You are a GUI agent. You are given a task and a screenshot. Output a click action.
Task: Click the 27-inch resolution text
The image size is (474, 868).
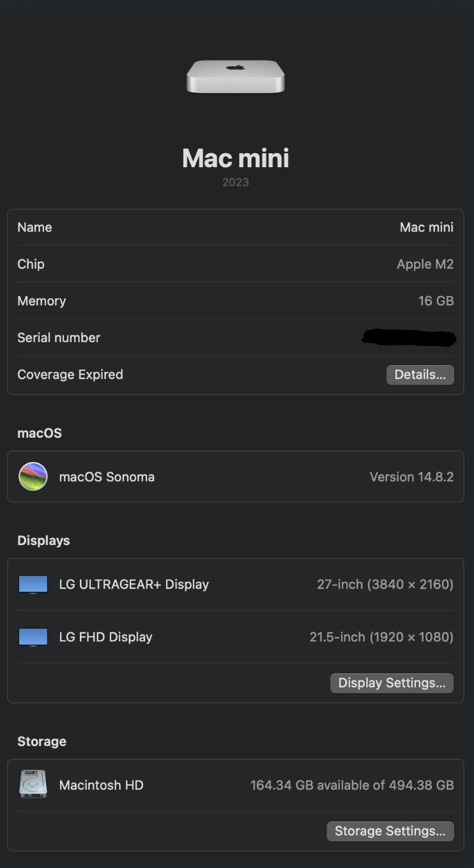pyautogui.click(x=385, y=584)
